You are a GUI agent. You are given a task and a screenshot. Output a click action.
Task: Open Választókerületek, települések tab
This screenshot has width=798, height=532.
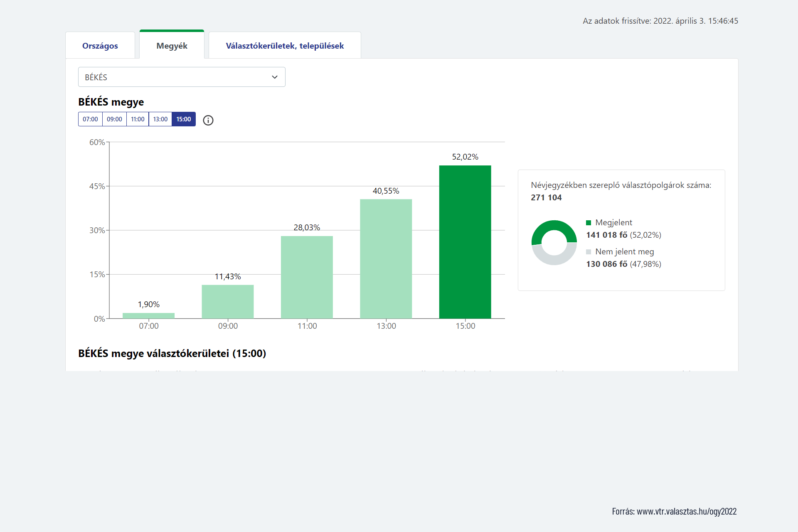pos(285,46)
